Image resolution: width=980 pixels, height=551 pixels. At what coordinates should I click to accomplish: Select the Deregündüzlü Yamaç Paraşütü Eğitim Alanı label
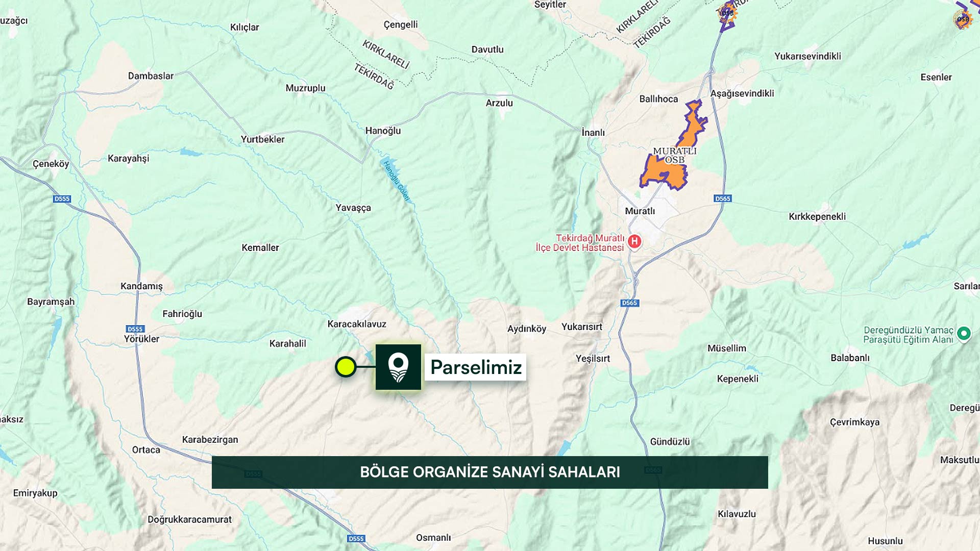click(x=908, y=335)
